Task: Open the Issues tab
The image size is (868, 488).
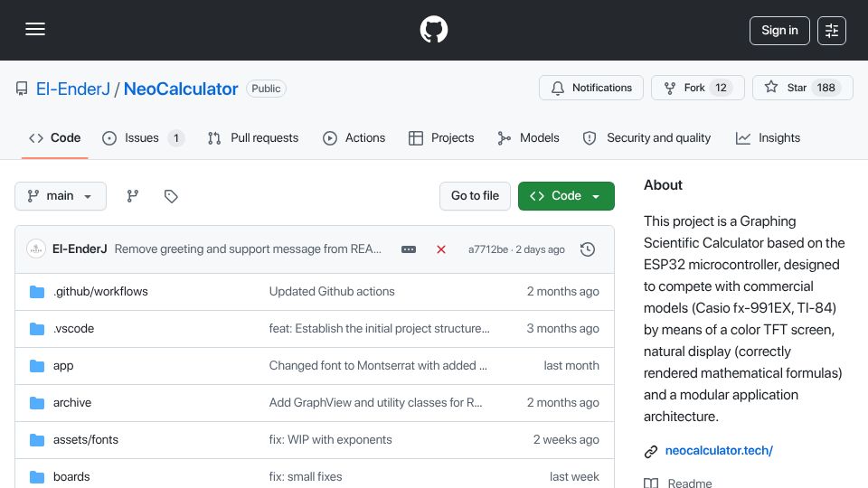Action: coord(143,137)
